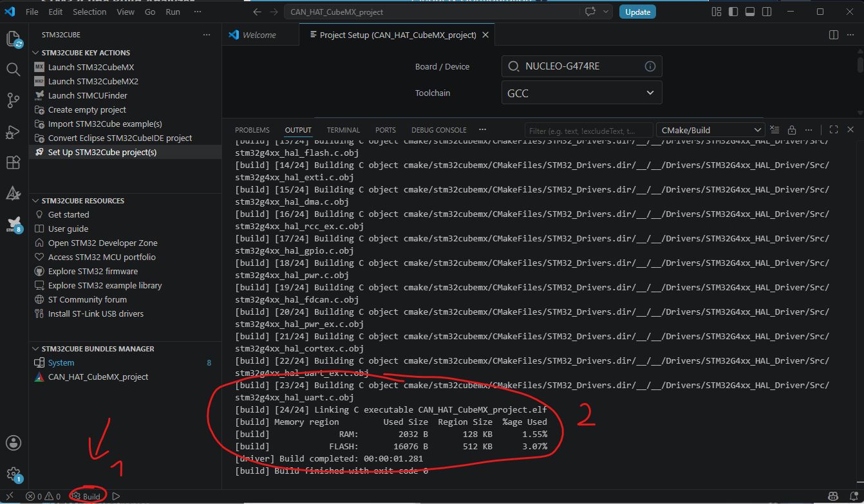Image resolution: width=864 pixels, height=504 pixels.
Task: Click the editor vertical scrollbar
Action: (860, 64)
